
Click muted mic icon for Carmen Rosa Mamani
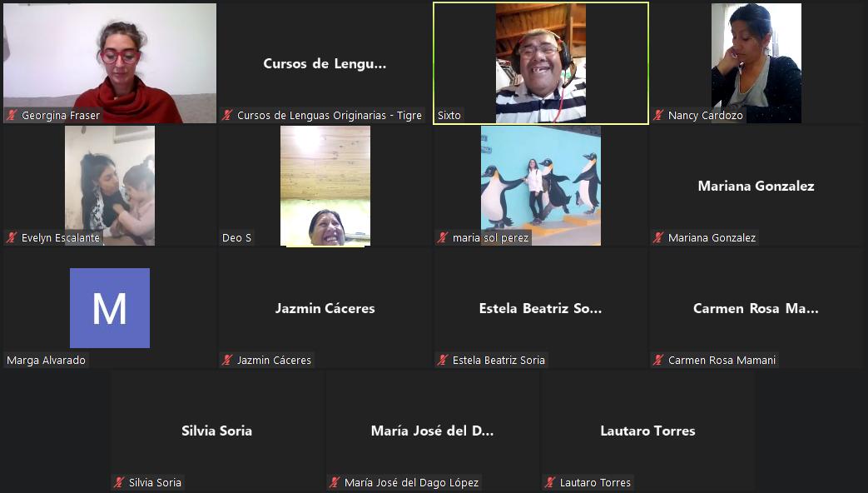click(x=658, y=361)
